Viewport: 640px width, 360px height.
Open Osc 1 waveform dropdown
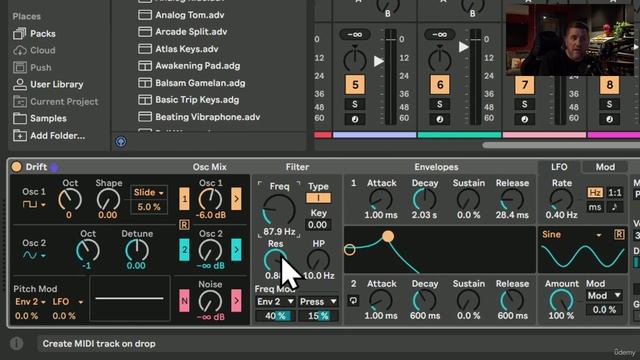coord(34,204)
